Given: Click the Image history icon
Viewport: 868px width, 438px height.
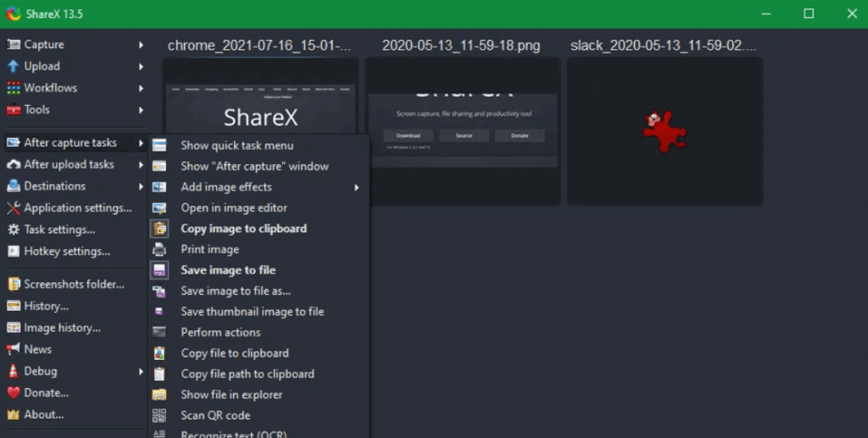Looking at the screenshot, I should point(14,327).
